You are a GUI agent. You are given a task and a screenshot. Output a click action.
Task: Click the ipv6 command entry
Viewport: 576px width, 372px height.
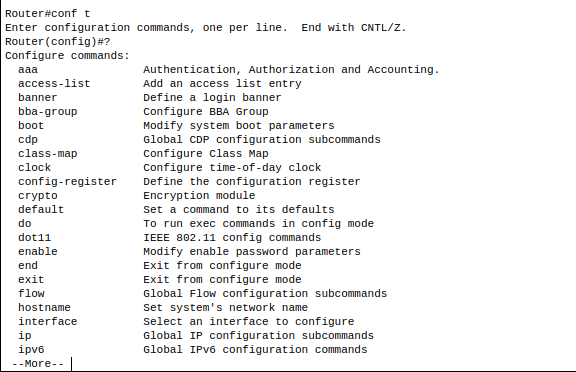tap(31, 350)
